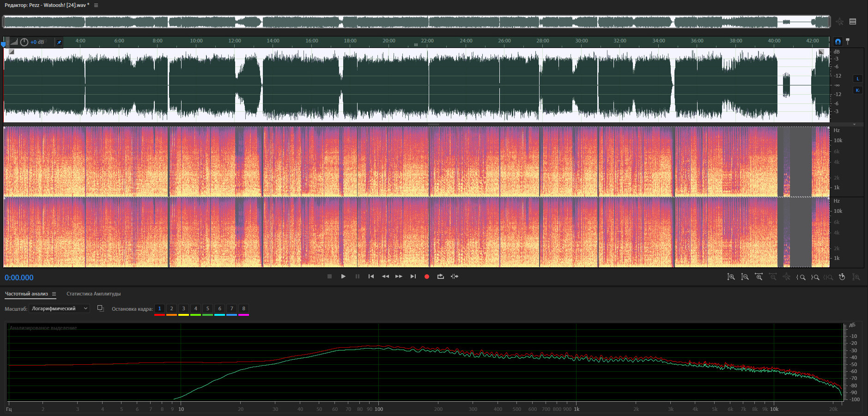Toggle pin on the HUD volume control
The width and height of the screenshot is (868, 416).
coord(59,42)
